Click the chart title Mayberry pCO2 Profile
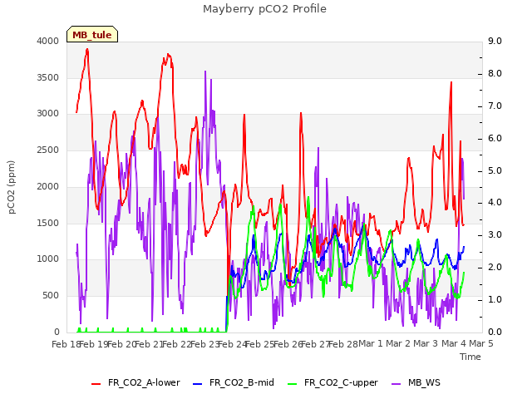This screenshot has width=532, height=399. [264, 9]
